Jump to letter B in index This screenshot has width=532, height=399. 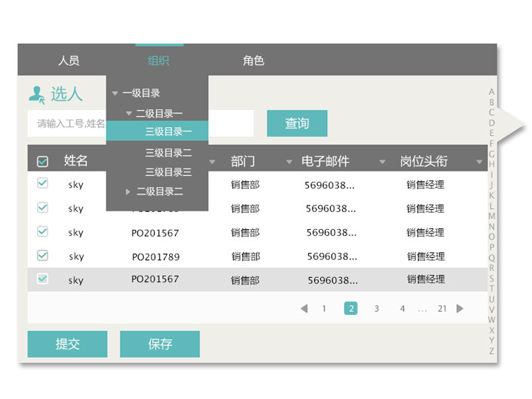coord(491,102)
